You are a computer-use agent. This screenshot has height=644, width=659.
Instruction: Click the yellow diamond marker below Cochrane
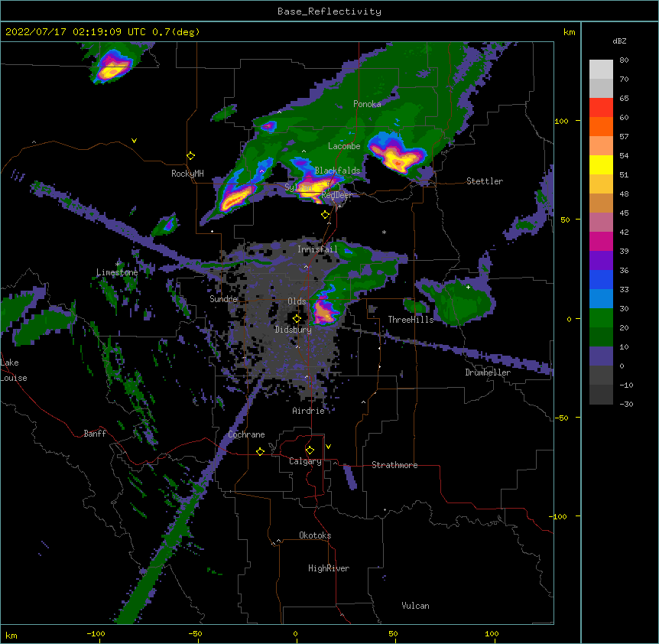(x=260, y=451)
